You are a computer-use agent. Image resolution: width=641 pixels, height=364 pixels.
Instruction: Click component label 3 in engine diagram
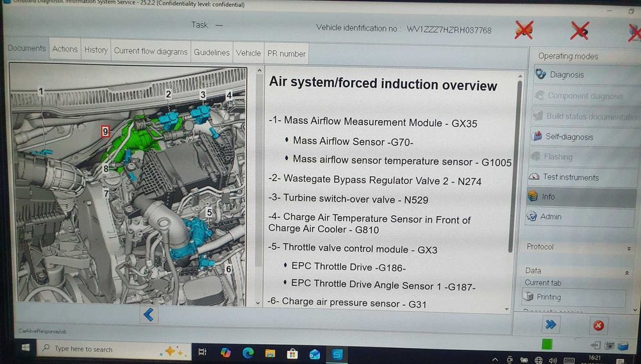[203, 95]
